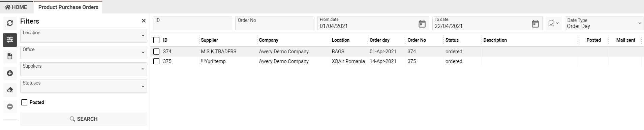Close the Filters panel
Viewport: 644px width, 130px height.
(144, 21)
